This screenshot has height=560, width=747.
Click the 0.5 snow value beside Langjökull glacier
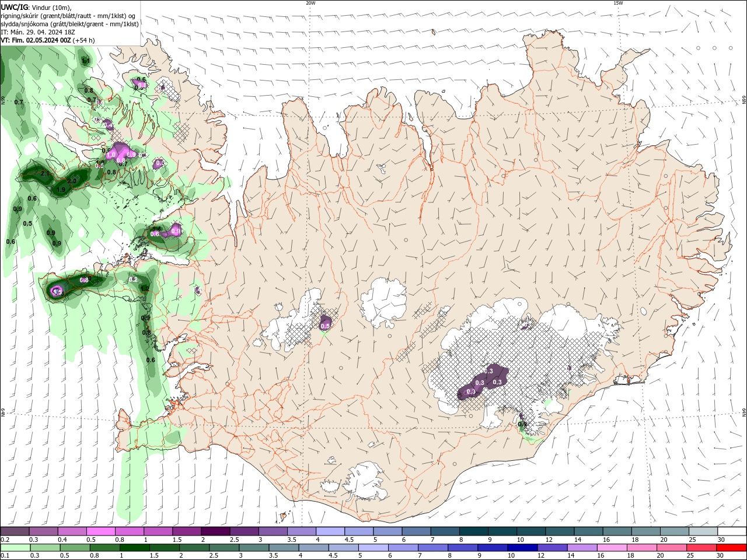click(x=326, y=325)
